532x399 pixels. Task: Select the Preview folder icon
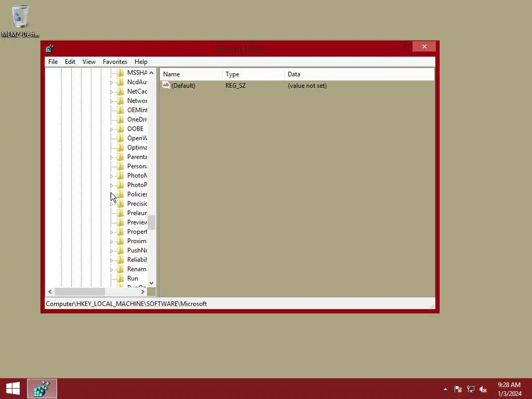(x=120, y=222)
